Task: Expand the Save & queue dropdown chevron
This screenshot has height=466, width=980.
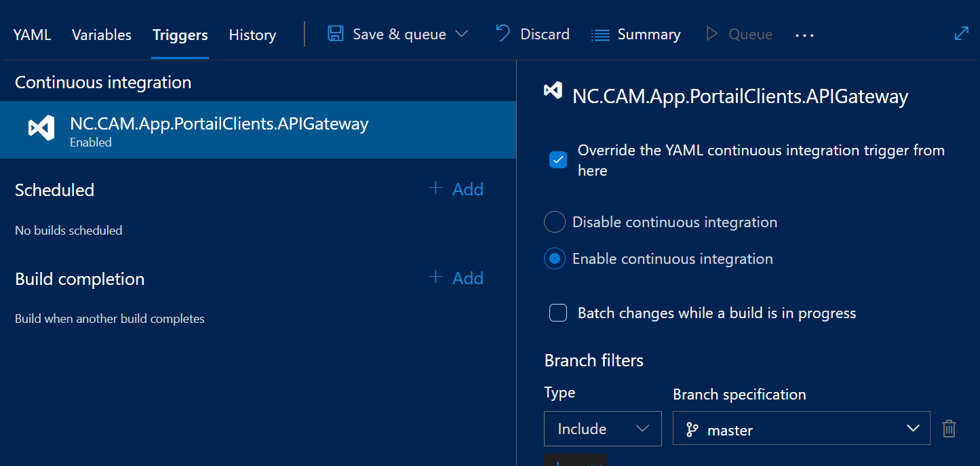Action: pyautogui.click(x=462, y=34)
